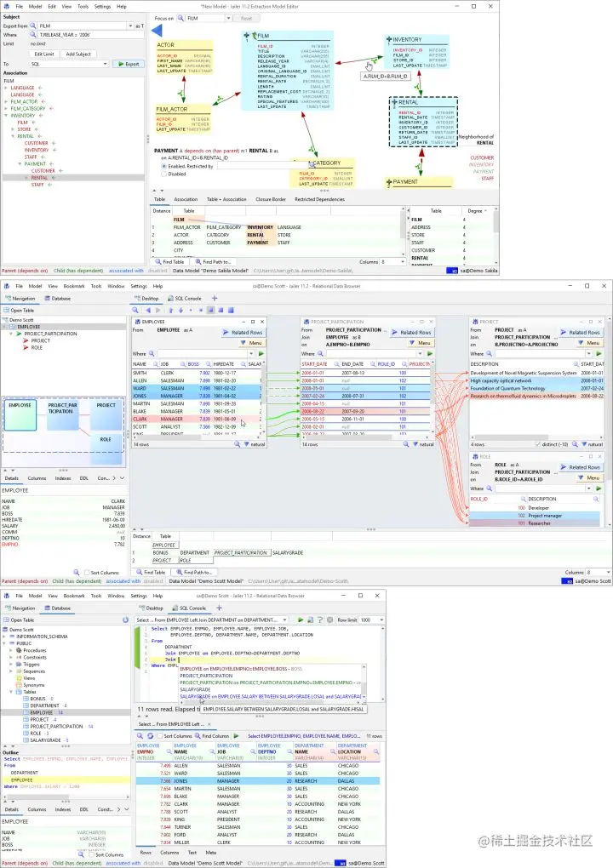Open the Focus on FILM dropdown

coord(228,18)
